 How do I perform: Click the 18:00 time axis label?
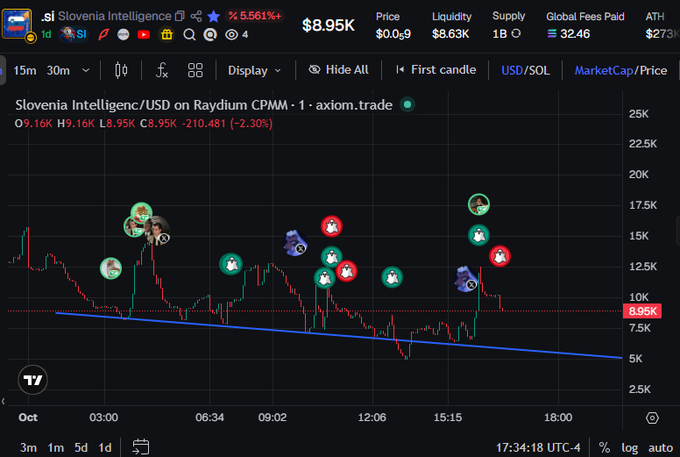pyautogui.click(x=558, y=418)
